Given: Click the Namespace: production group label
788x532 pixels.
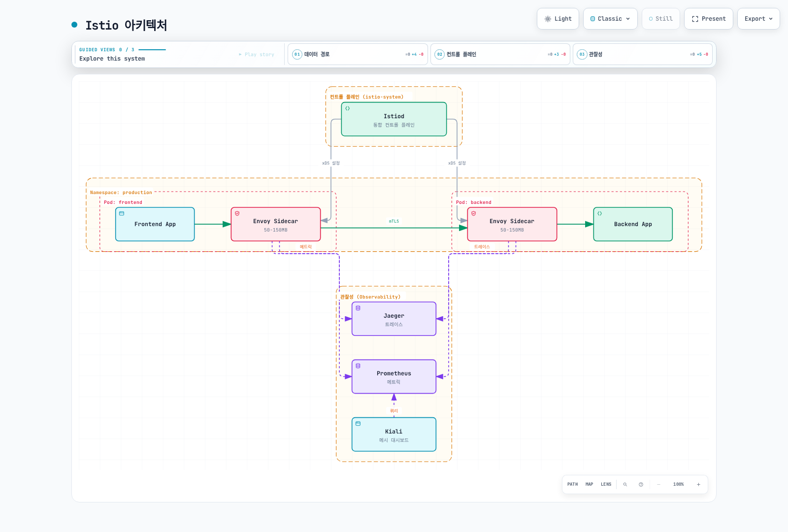Looking at the screenshot, I should tap(121, 193).
